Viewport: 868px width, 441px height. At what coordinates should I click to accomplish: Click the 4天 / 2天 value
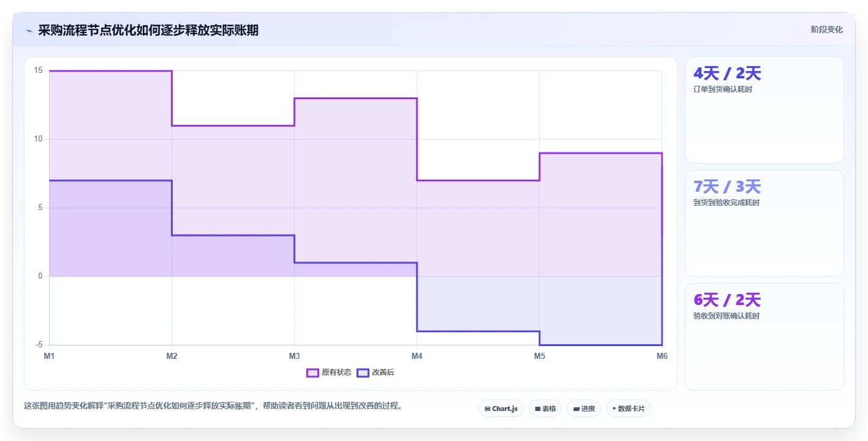click(x=726, y=73)
